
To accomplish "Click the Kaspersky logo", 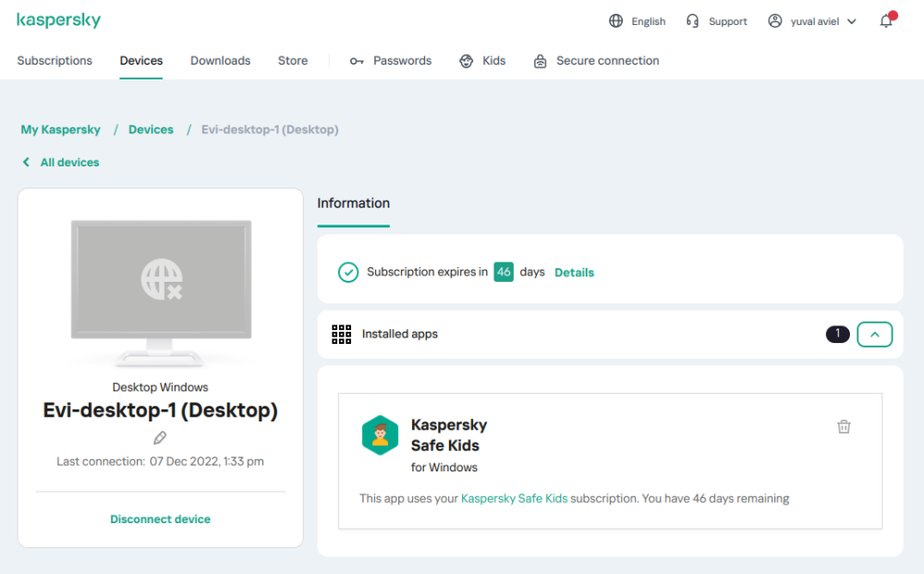I will pos(58,20).
